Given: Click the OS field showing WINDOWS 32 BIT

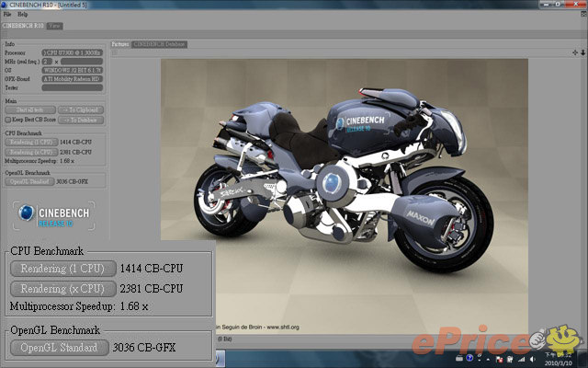Looking at the screenshot, I should (72, 70).
